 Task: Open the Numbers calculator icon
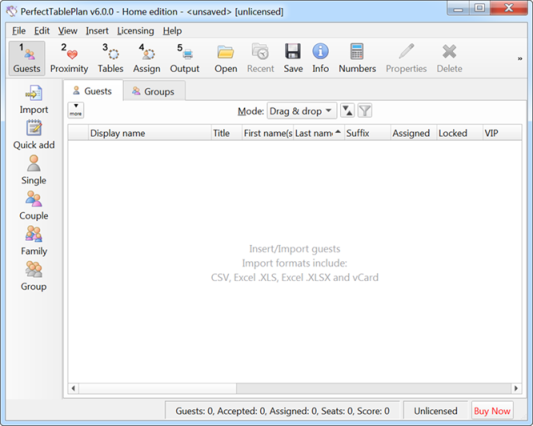357,58
